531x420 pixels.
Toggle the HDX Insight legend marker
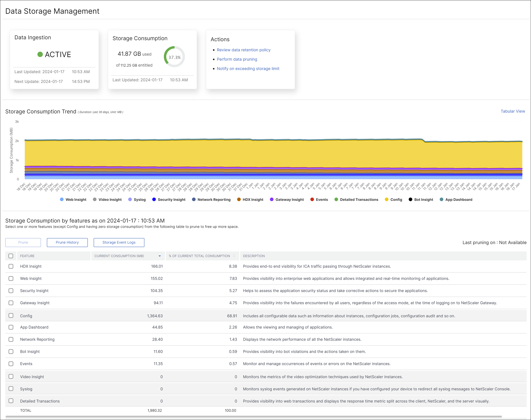pyautogui.click(x=239, y=199)
